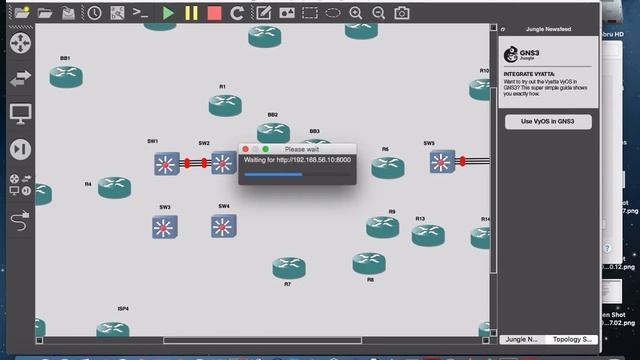Take a screenshot with camera icon
This screenshot has width=640, height=360.
pyautogui.click(x=402, y=13)
